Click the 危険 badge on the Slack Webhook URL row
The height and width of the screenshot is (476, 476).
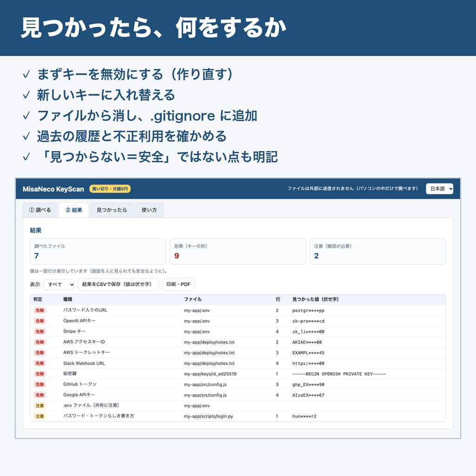point(40,364)
